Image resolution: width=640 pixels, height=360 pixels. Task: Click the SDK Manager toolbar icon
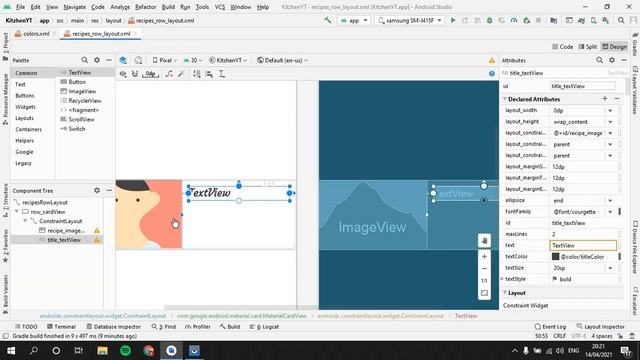tap(606, 20)
